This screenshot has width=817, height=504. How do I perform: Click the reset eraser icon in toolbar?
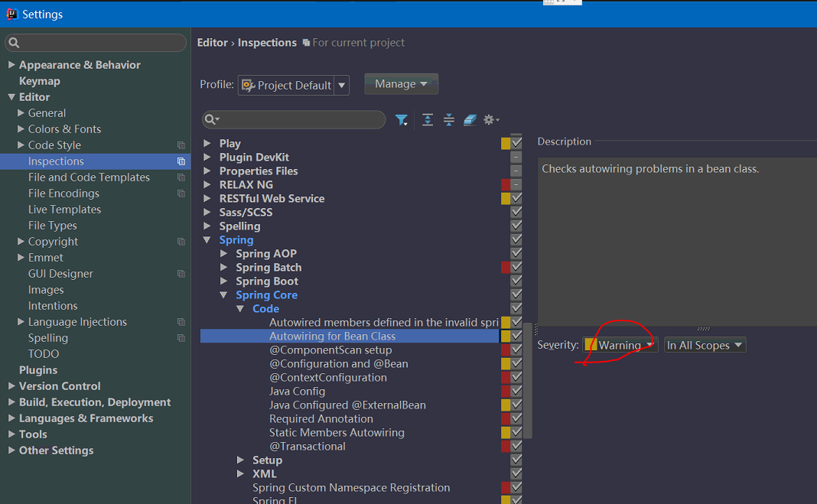coord(470,120)
